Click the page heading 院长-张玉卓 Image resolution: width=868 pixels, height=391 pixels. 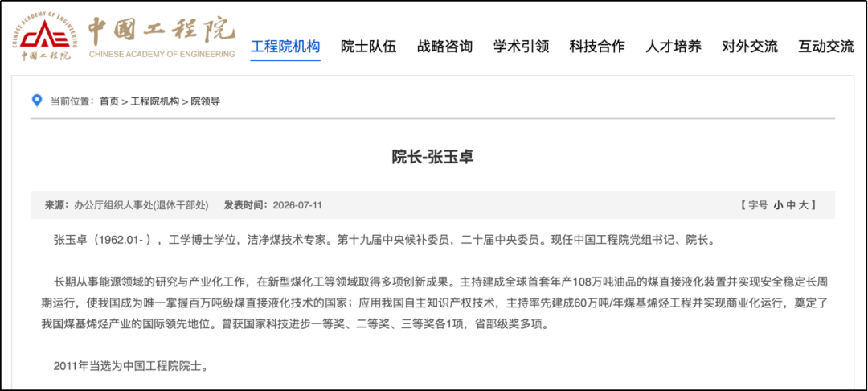click(x=433, y=157)
